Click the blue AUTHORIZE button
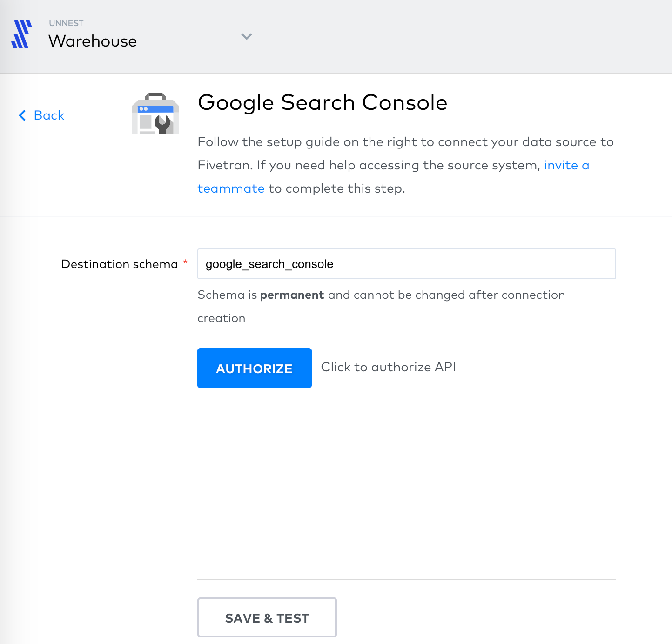This screenshot has height=644, width=672. tap(255, 368)
